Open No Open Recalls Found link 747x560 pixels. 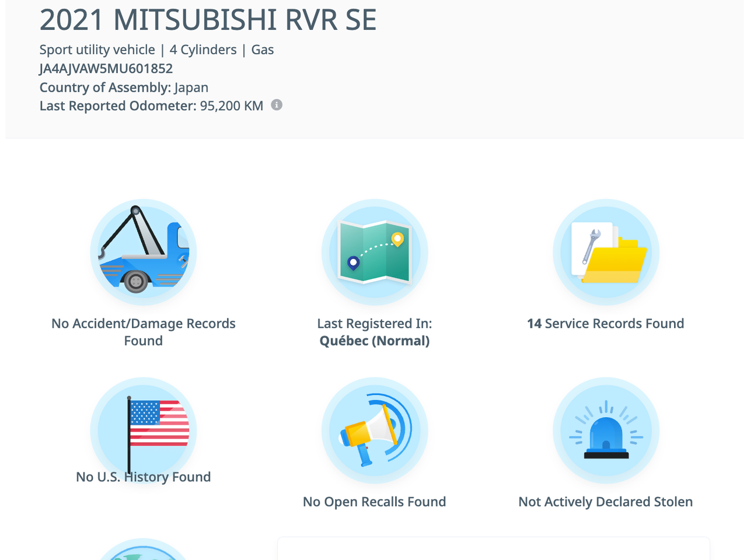[x=375, y=502]
